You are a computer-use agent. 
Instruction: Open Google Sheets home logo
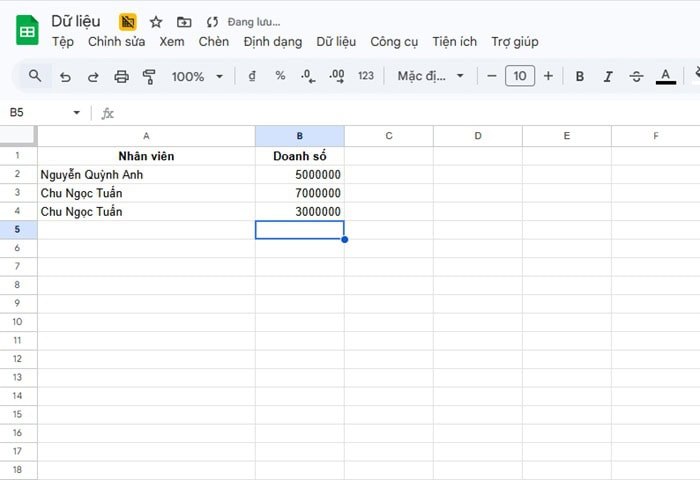pyautogui.click(x=27, y=31)
